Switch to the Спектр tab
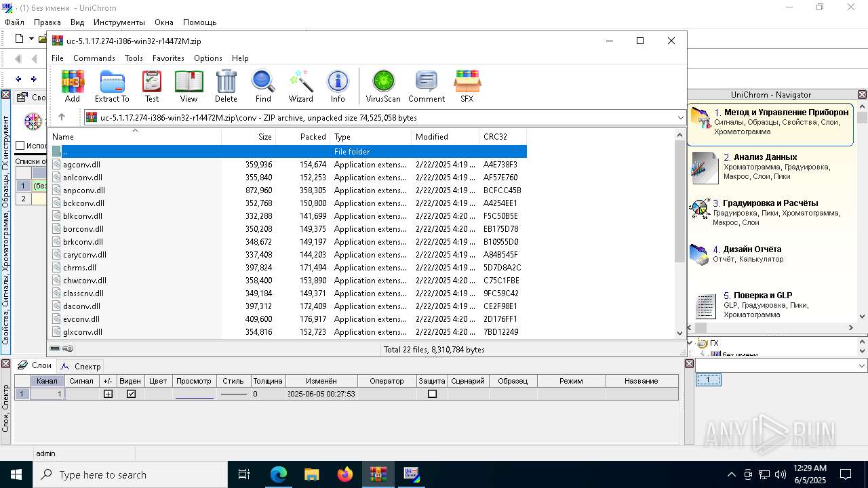 click(81, 366)
